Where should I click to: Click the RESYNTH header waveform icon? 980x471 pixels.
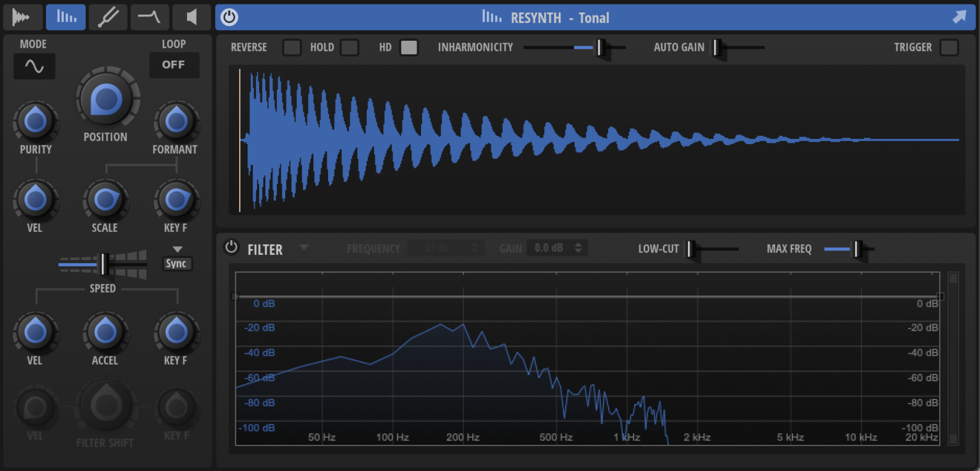[491, 17]
